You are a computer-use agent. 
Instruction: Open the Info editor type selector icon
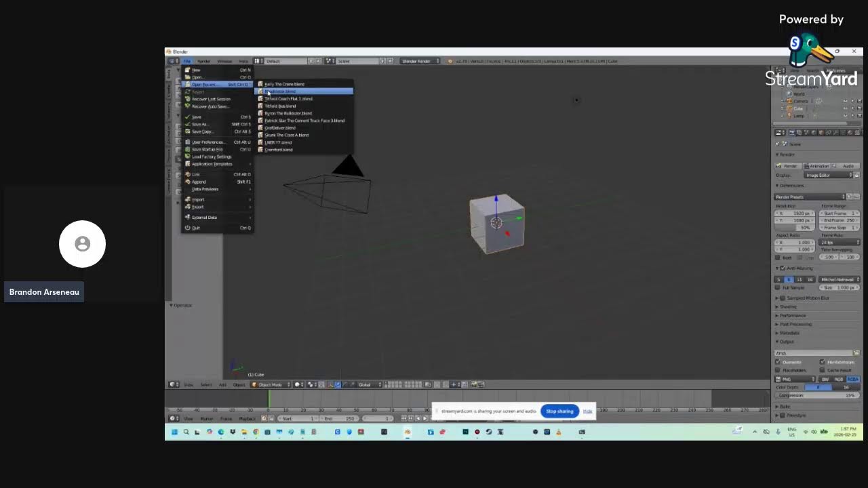172,61
